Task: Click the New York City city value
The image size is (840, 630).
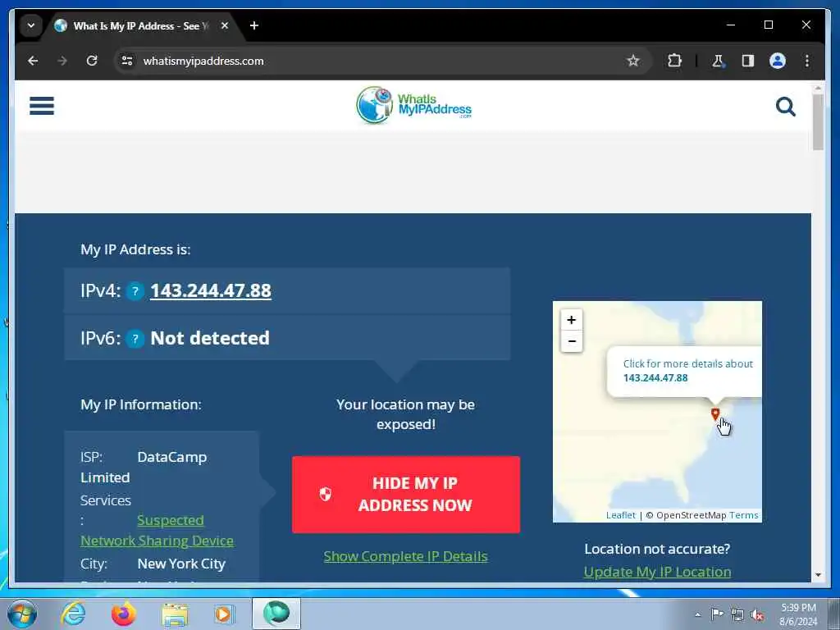Action: point(181,564)
